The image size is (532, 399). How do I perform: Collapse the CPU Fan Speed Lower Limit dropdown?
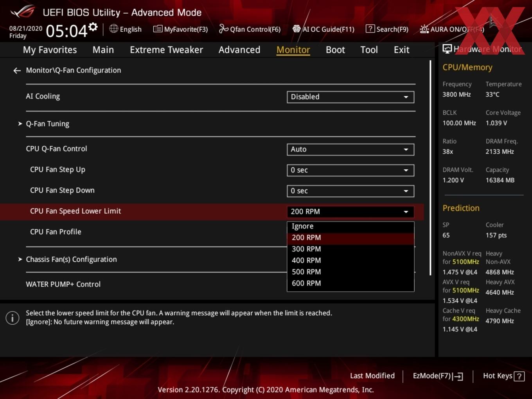(350, 212)
